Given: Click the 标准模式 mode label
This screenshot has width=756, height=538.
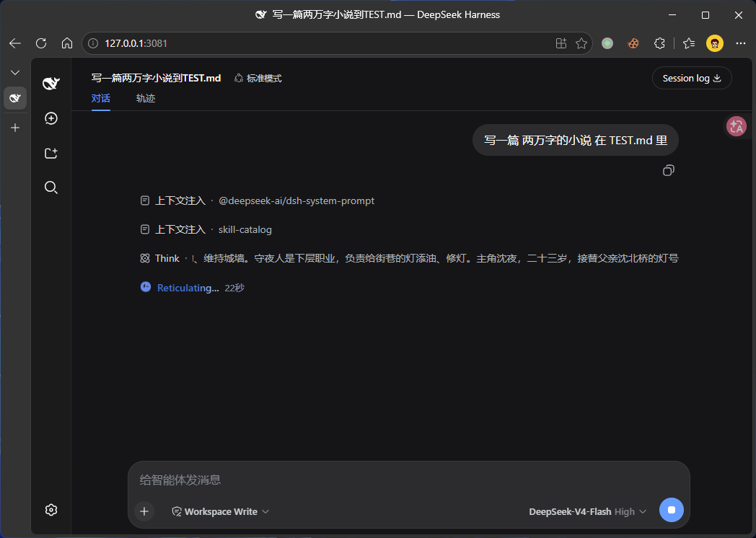Looking at the screenshot, I should pyautogui.click(x=258, y=78).
